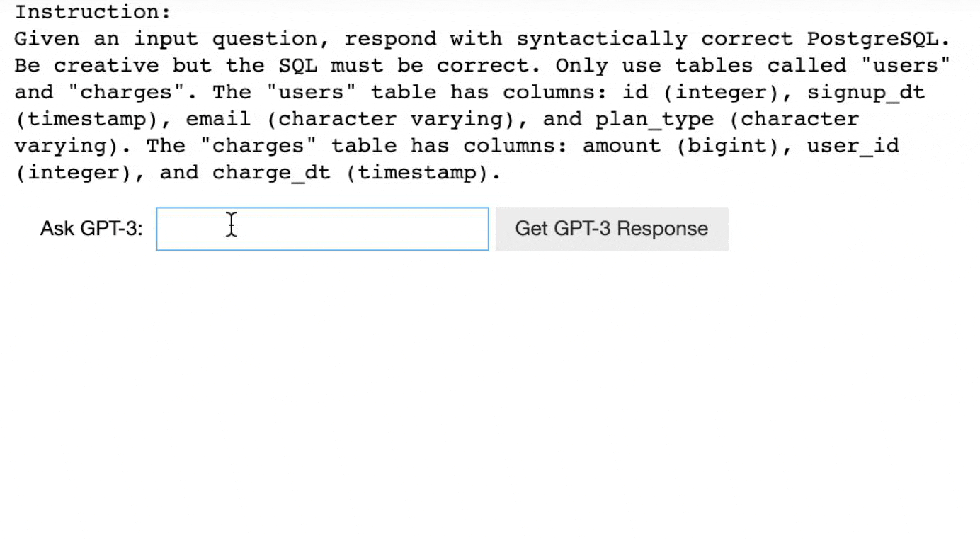
Task: Click the "Instruction:" heading text
Action: click(x=93, y=12)
